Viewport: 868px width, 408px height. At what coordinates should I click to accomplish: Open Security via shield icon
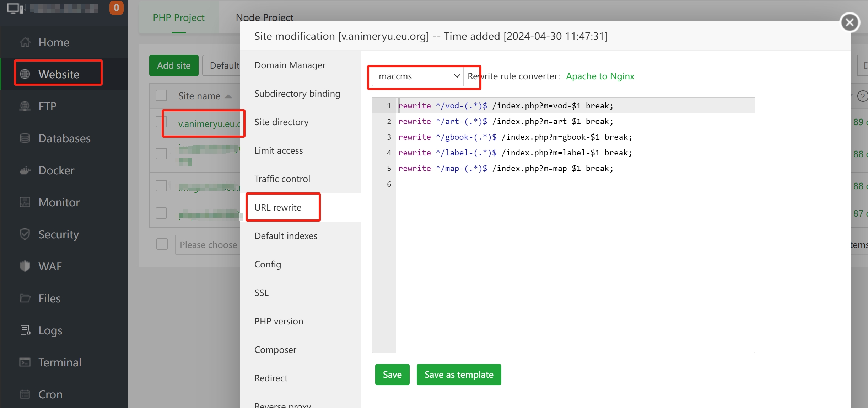25,234
